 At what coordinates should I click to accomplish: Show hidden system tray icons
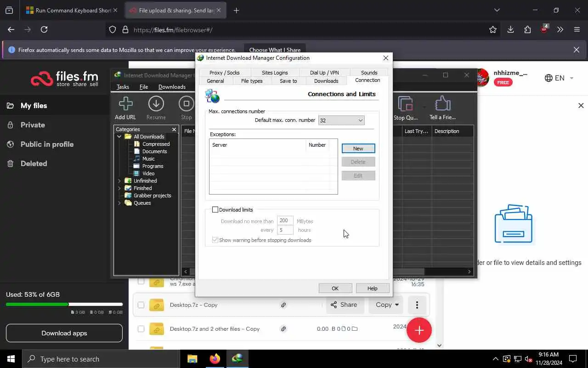tap(495, 359)
